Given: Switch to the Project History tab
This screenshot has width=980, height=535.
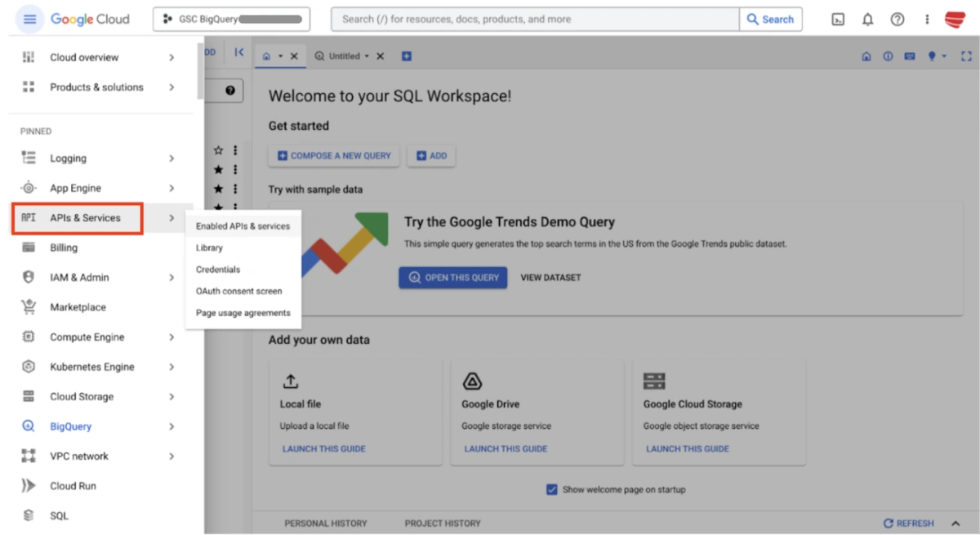Looking at the screenshot, I should [x=442, y=523].
